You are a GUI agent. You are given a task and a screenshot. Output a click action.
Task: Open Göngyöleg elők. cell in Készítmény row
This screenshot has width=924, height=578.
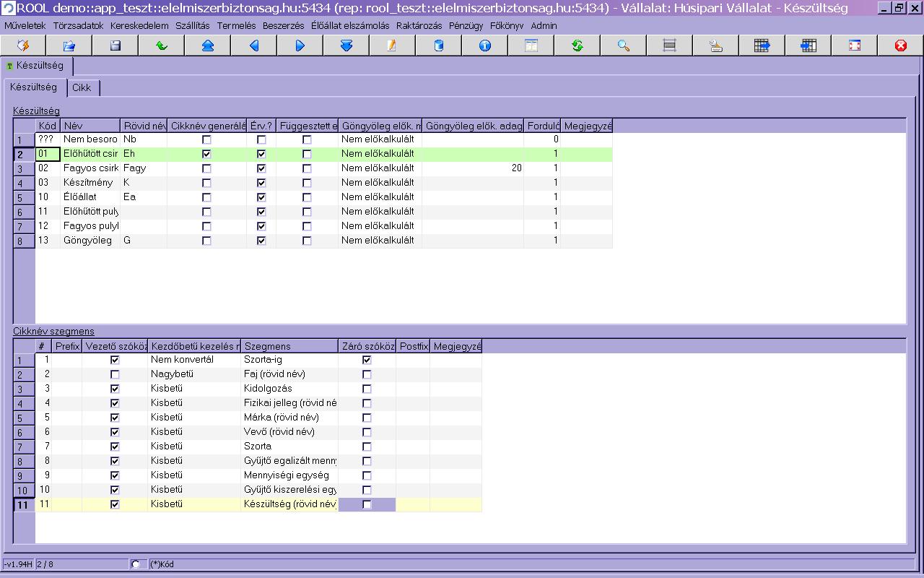point(380,183)
